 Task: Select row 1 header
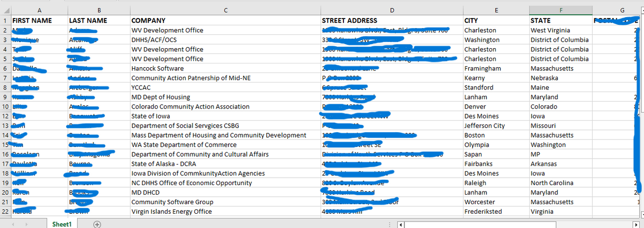coord(5,21)
